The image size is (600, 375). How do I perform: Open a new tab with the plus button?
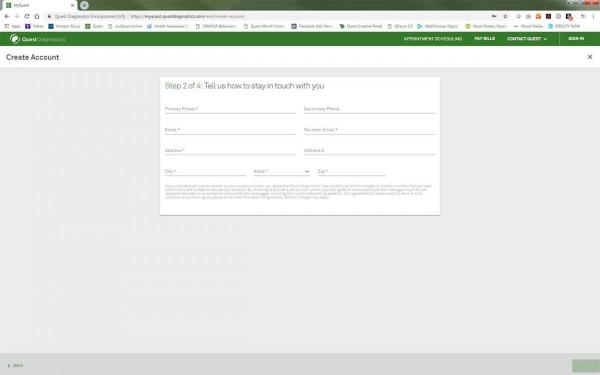pos(84,5)
